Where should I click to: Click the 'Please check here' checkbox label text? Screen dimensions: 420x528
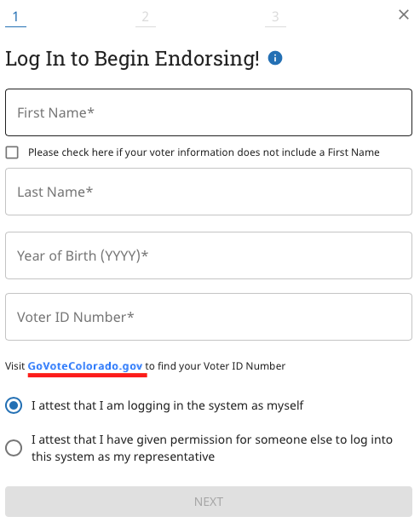pos(204,152)
